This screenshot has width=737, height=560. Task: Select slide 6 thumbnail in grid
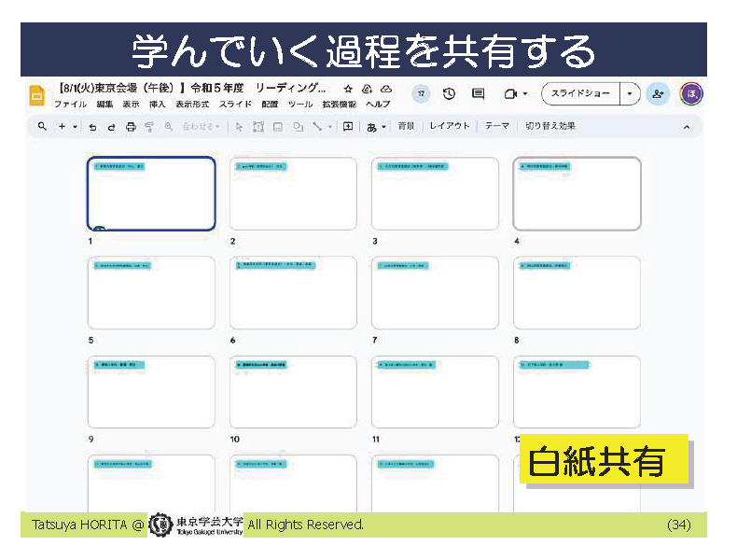293,292
